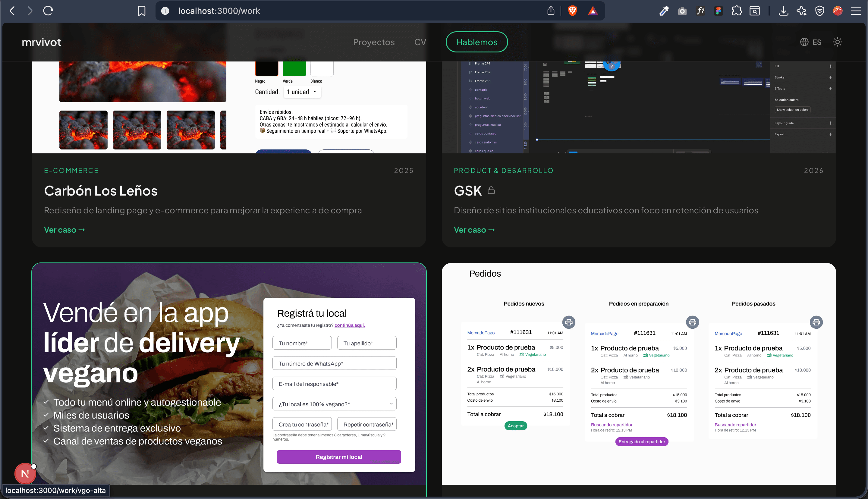Click Show selection colors button
868x499 pixels.
click(x=793, y=110)
